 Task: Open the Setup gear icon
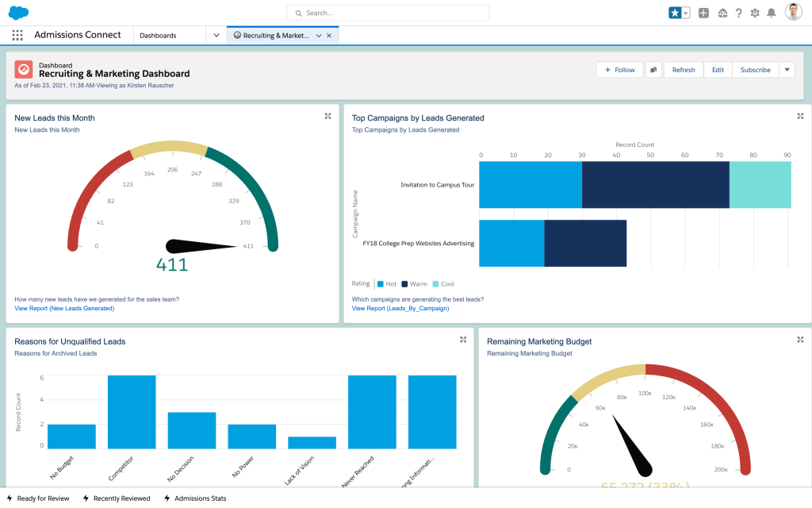[755, 13]
